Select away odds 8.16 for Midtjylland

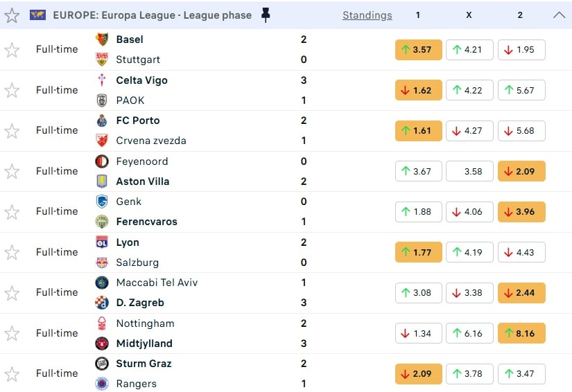pyautogui.click(x=521, y=333)
